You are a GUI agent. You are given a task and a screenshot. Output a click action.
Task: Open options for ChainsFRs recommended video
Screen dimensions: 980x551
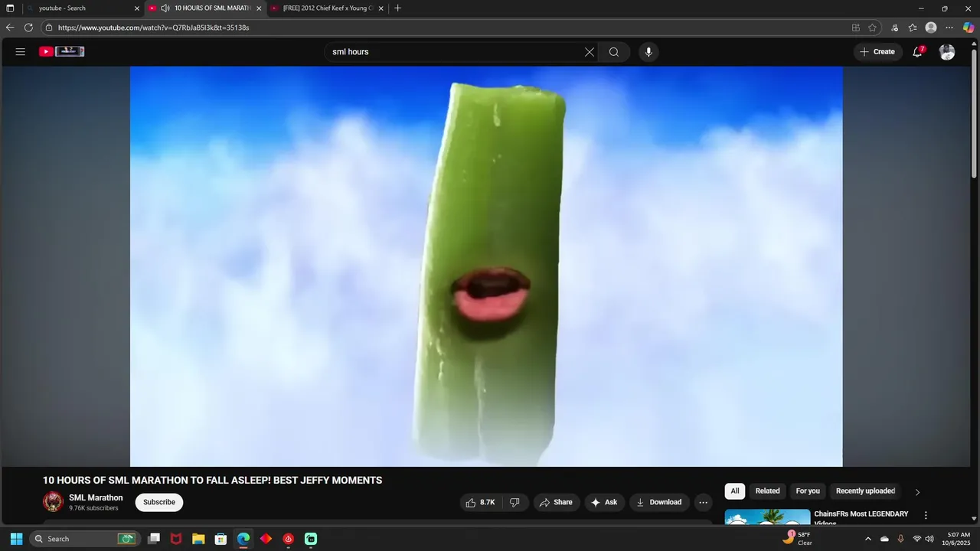click(926, 516)
